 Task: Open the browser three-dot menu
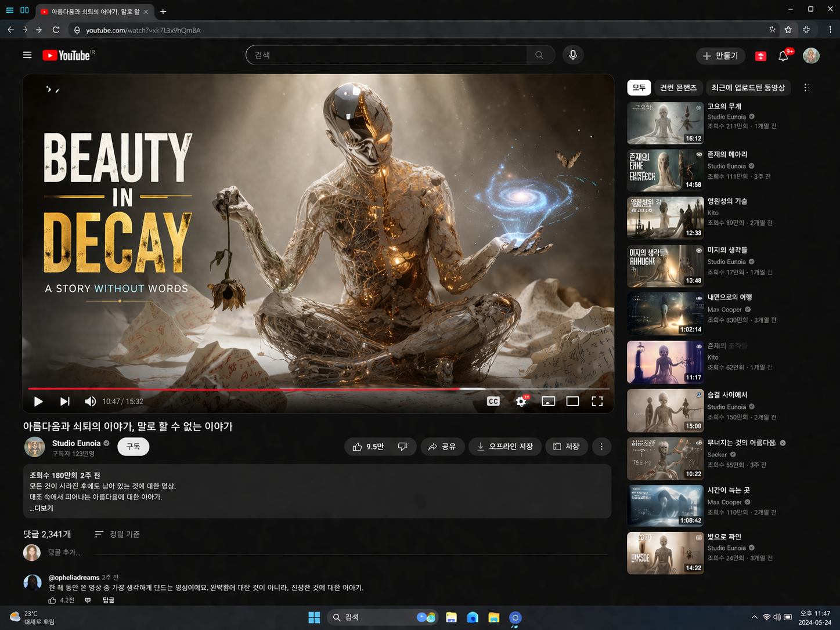pyautogui.click(x=830, y=30)
